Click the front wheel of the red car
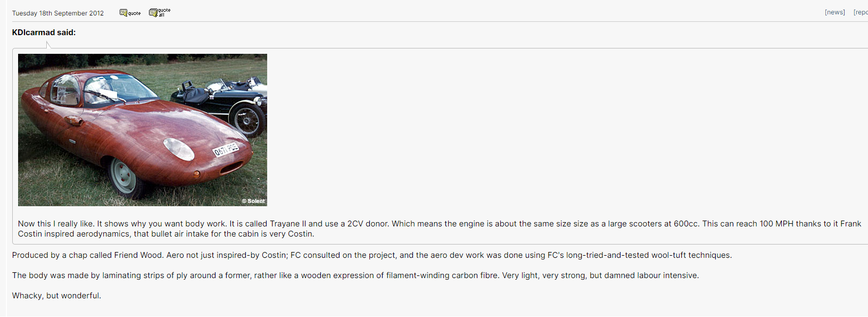Image resolution: width=868 pixels, height=317 pixels. 124,175
